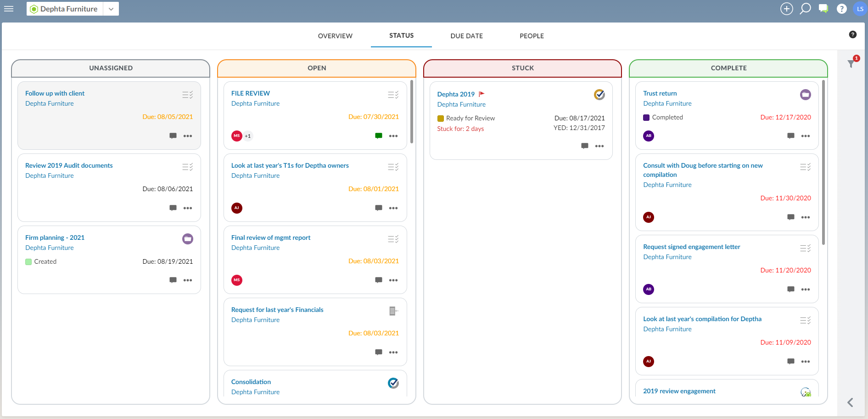The height and width of the screenshot is (419, 868).
Task: Click the purple Completed status swatch
Action: tap(646, 118)
